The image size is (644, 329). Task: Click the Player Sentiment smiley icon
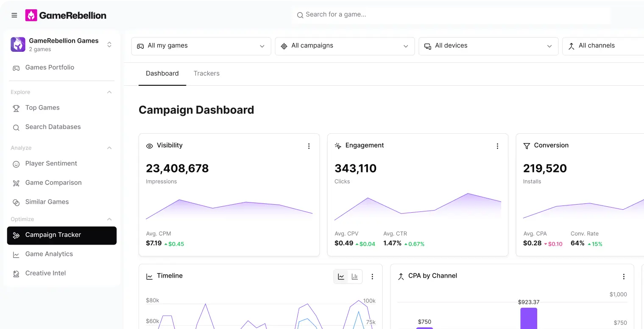pyautogui.click(x=16, y=164)
